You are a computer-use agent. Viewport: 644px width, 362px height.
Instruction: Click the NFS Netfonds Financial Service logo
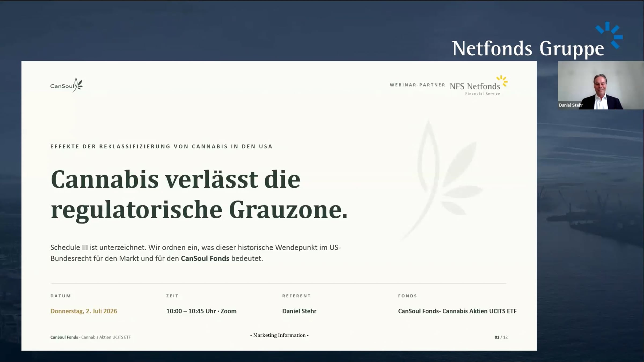click(x=479, y=86)
